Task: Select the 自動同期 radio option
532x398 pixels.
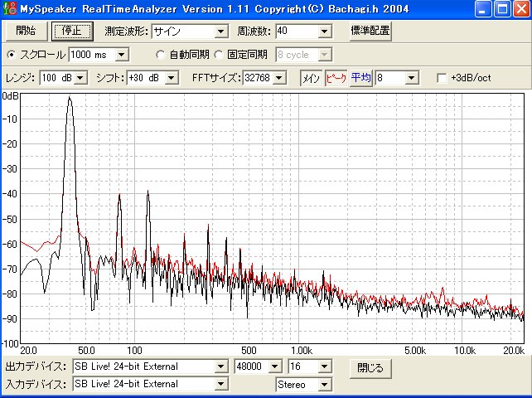Action: point(162,54)
